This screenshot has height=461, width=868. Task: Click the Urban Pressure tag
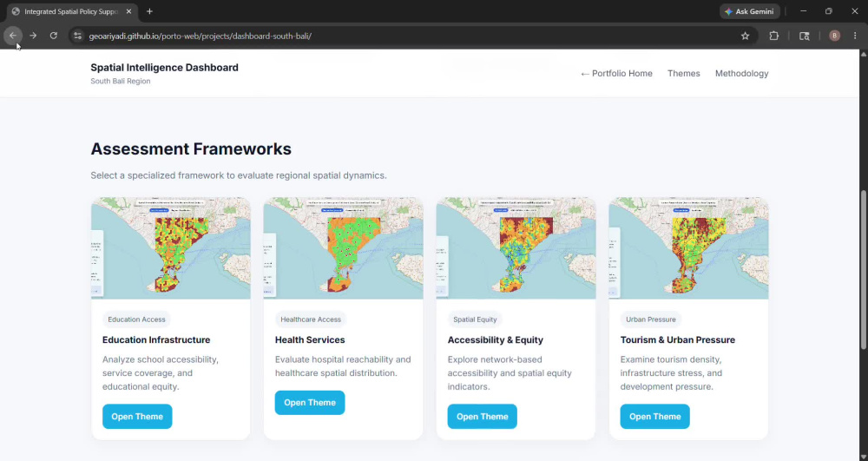click(x=650, y=319)
